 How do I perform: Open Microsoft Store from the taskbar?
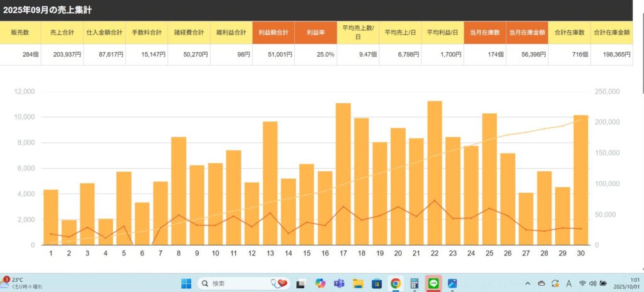[x=377, y=284]
